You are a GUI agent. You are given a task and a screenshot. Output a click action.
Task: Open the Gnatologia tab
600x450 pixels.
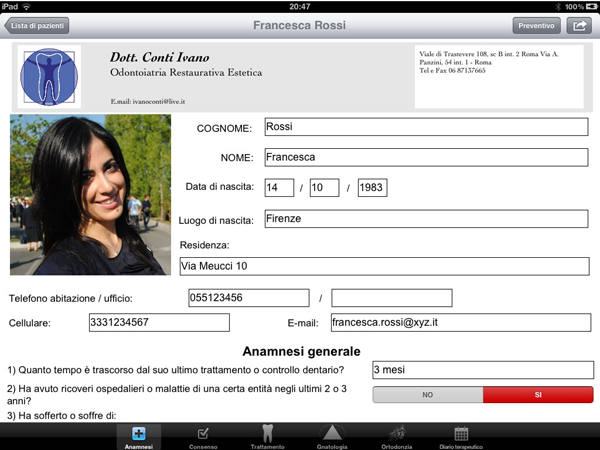pyautogui.click(x=332, y=437)
